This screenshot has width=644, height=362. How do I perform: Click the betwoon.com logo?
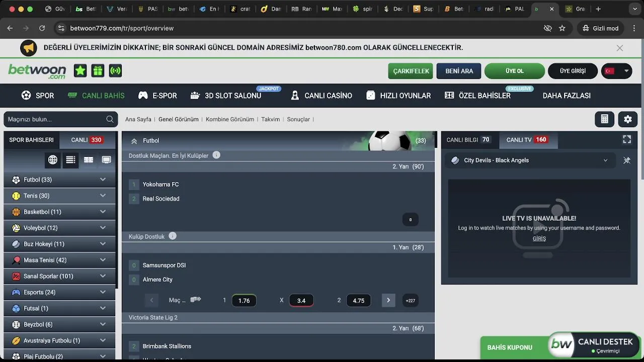click(x=37, y=71)
